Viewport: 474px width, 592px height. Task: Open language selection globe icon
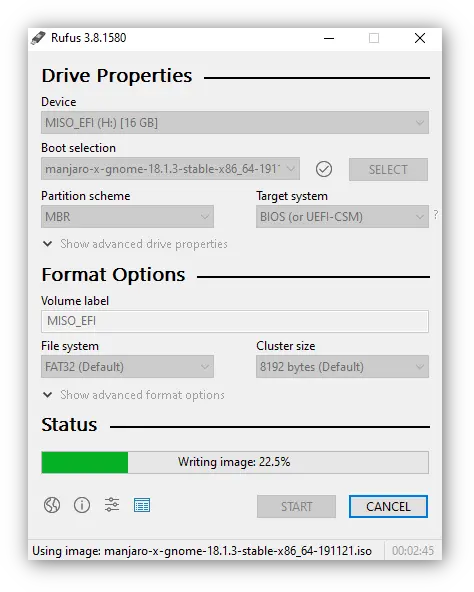pyautogui.click(x=52, y=505)
